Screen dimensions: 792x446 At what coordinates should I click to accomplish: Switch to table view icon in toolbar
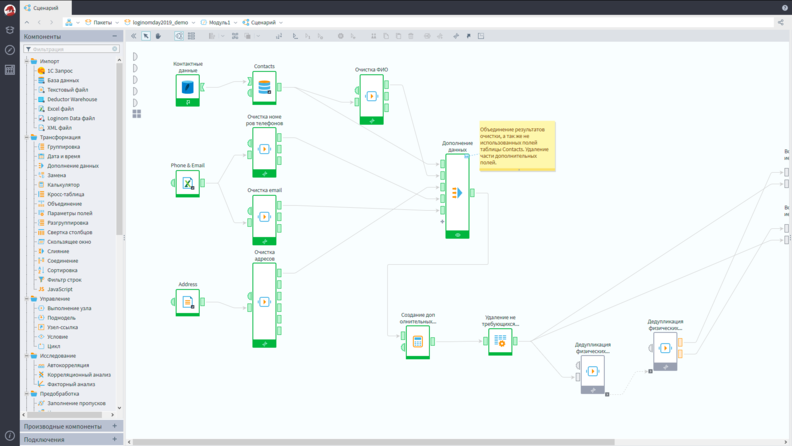pos(191,36)
